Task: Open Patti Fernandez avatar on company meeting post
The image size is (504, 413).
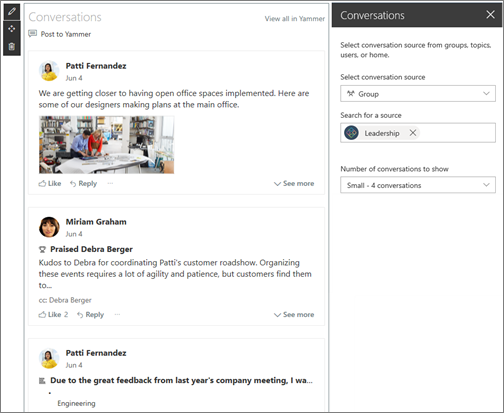Action: coord(49,358)
